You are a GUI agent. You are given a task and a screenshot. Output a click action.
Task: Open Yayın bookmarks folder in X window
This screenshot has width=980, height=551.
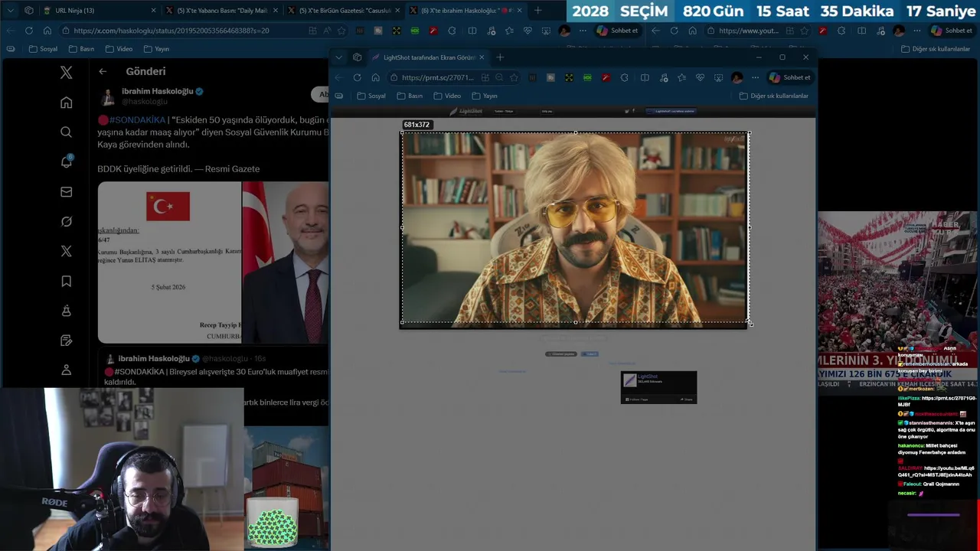point(155,49)
